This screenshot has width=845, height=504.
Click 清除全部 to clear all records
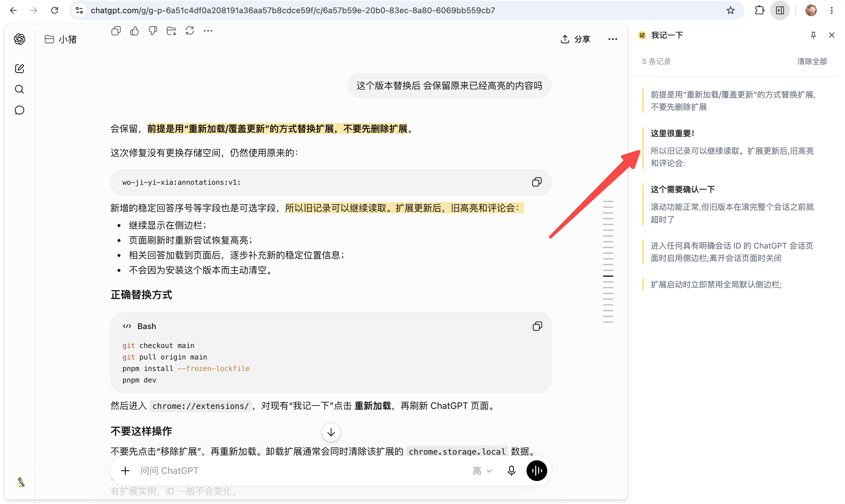[x=812, y=61]
